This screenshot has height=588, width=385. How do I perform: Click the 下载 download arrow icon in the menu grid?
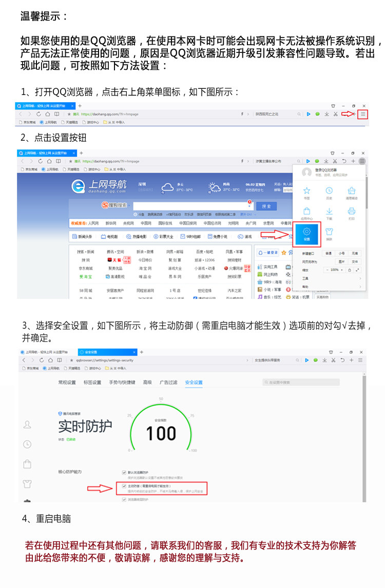point(329,211)
